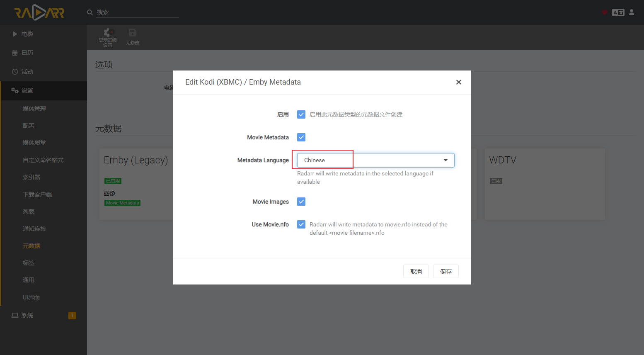Screen dimensions: 644x355
Task: Click the search magnifier icon
Action: coord(90,12)
